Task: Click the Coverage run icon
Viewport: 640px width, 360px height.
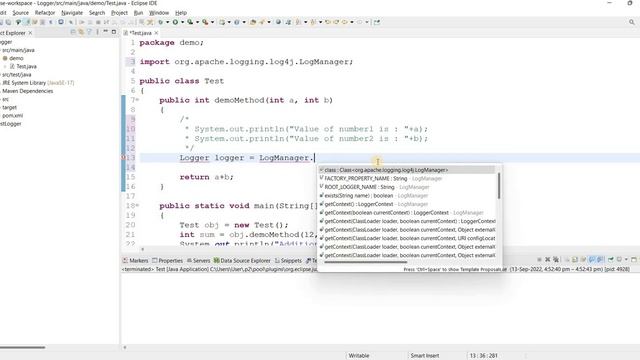Action: [190, 22]
